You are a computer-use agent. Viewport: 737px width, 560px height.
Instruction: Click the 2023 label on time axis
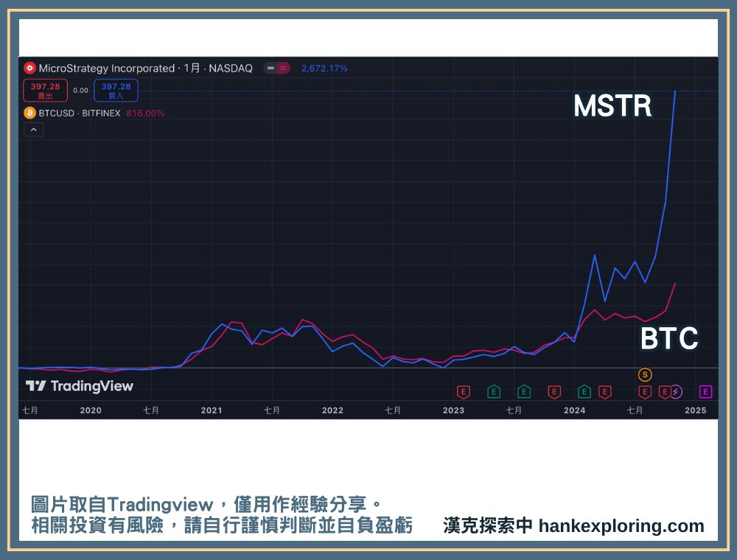[453, 410]
